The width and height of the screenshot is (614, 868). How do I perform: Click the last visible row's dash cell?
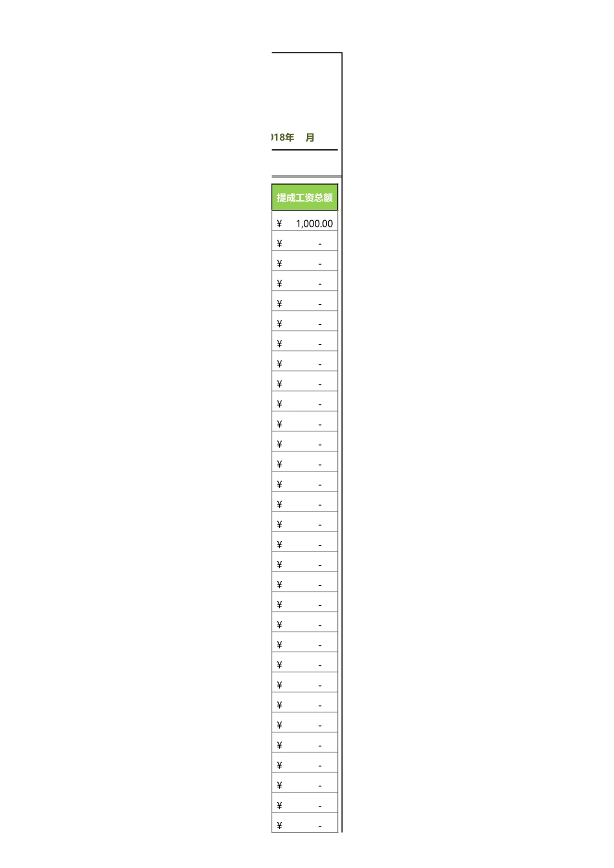pos(319,826)
